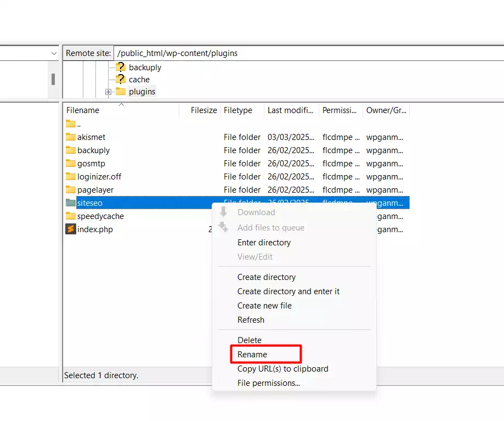Choose Copy URL(s) to clipboard

point(283,368)
